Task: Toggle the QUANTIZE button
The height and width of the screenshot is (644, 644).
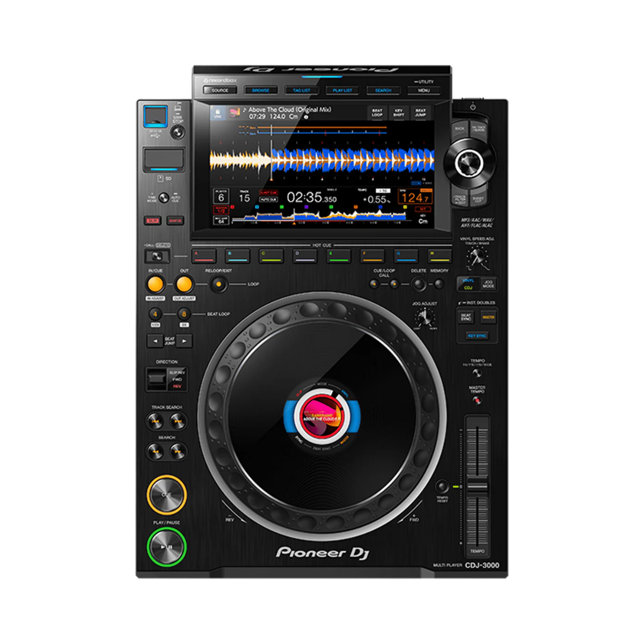Action: tap(175, 221)
